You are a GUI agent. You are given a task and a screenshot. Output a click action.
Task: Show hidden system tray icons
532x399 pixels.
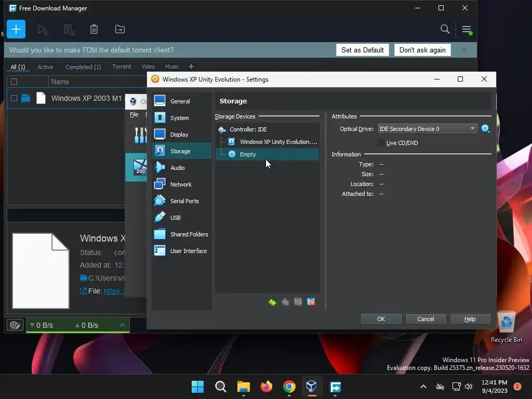pyautogui.click(x=423, y=387)
